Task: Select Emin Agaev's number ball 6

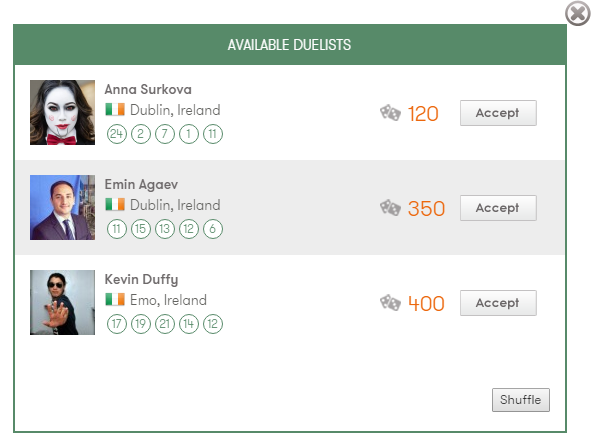Action: pos(213,229)
